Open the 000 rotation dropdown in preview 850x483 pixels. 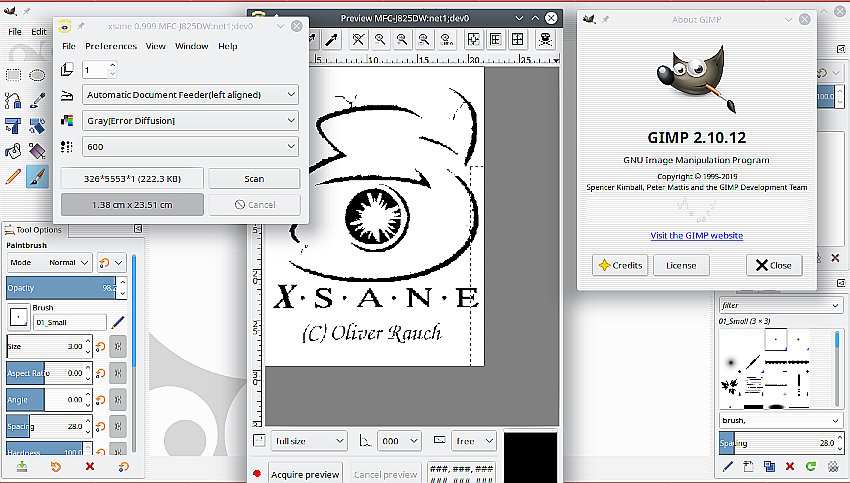pos(399,441)
